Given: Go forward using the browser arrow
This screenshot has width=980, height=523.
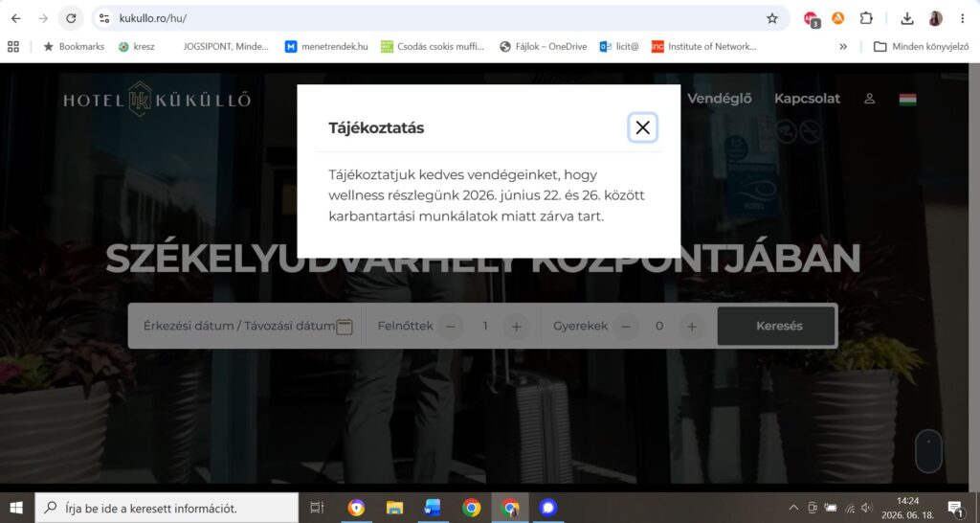Looking at the screenshot, I should pyautogui.click(x=43, y=19).
